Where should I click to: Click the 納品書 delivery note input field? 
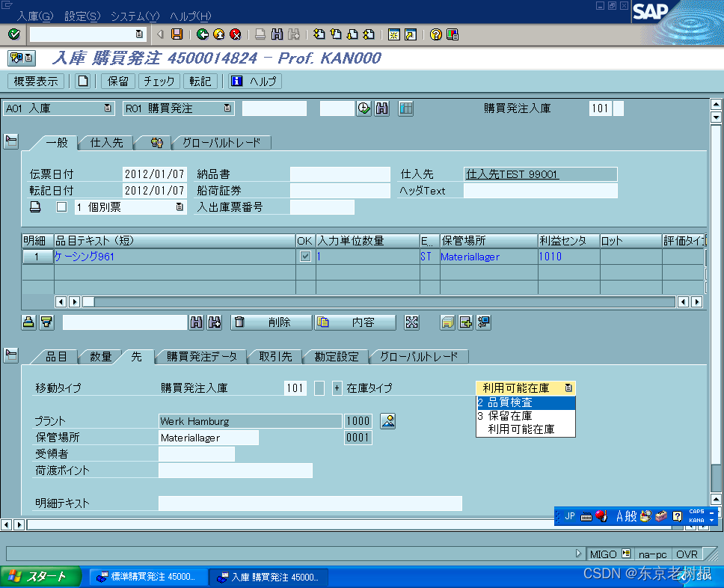[340, 174]
